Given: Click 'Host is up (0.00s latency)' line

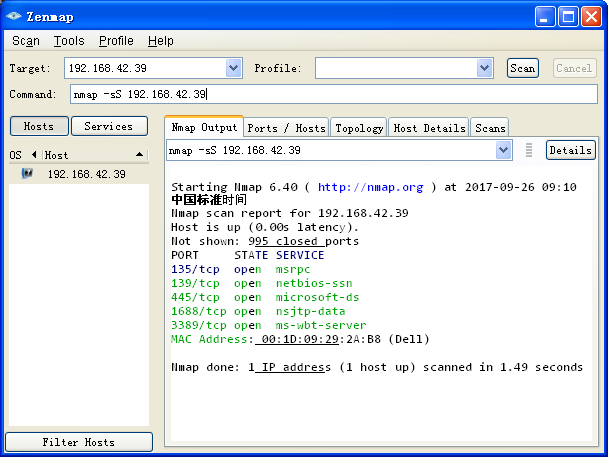Looking at the screenshot, I should tap(265, 227).
